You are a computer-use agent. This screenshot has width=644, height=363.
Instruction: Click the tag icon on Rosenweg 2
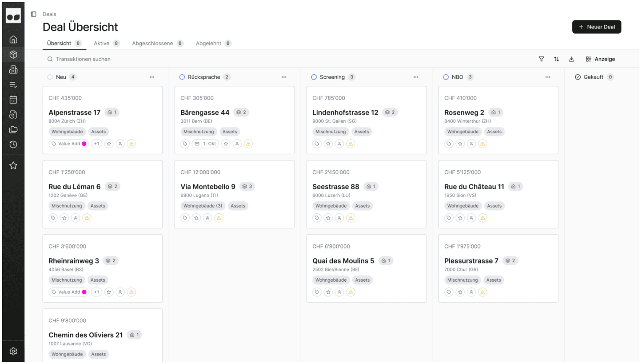tap(449, 144)
